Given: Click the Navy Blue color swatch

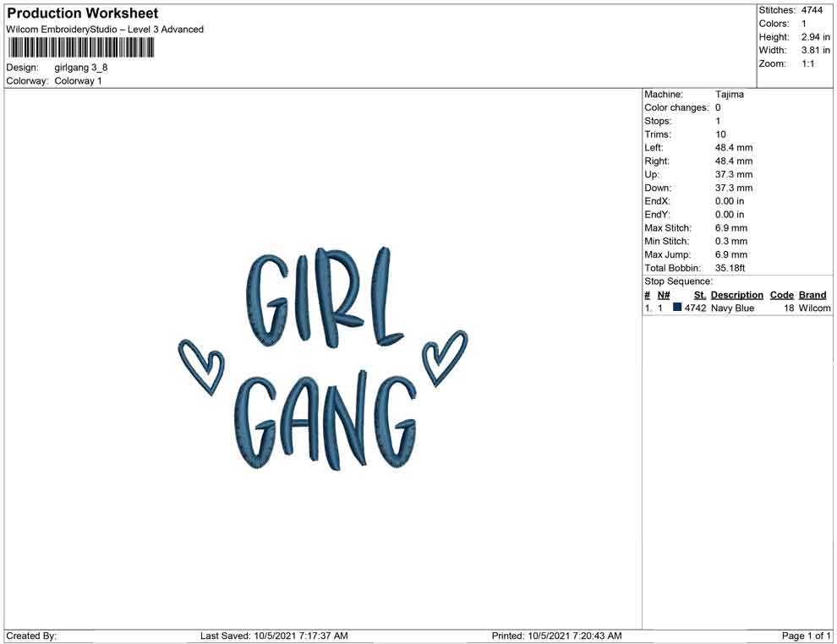Looking at the screenshot, I should pos(677,308).
